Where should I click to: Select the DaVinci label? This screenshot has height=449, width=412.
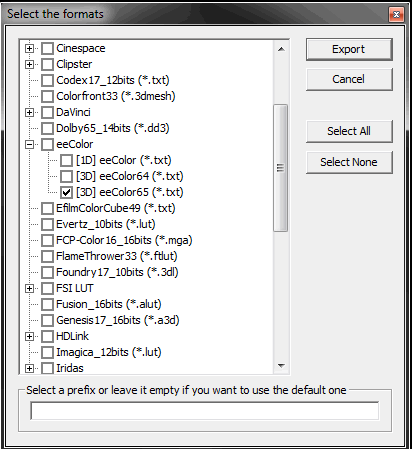tap(73, 112)
